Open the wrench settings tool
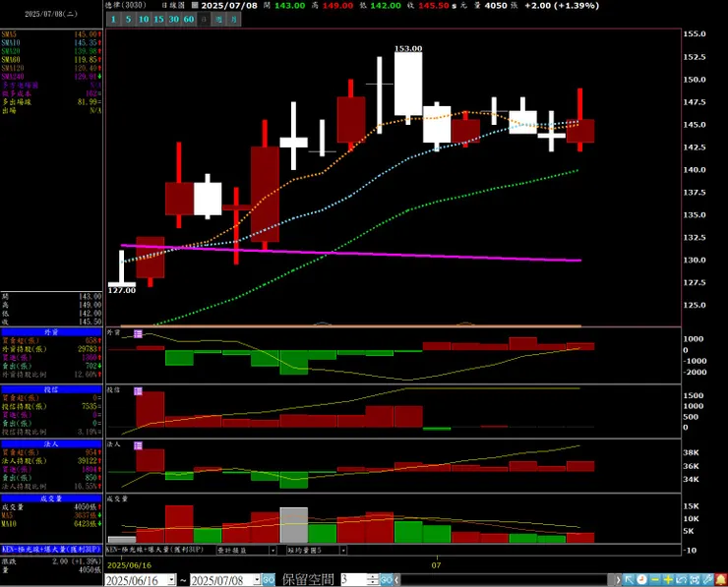Screen dimensions: 728x587 tap(707, 579)
